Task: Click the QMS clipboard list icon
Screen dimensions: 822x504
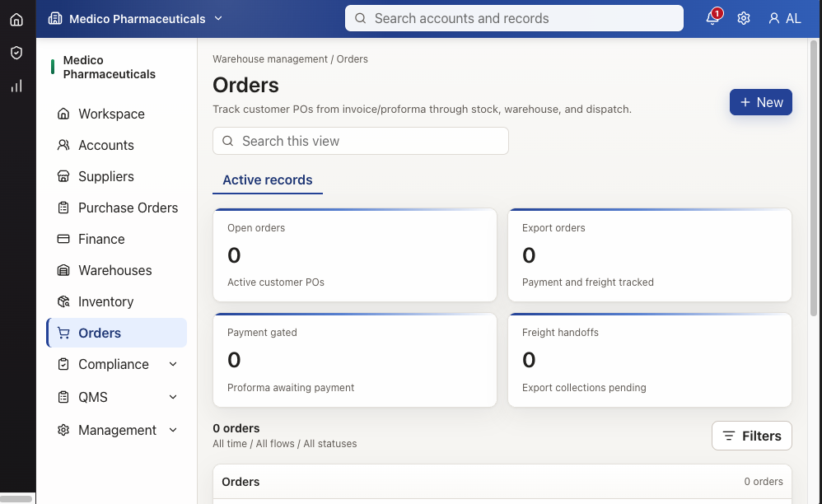Action: coord(63,397)
